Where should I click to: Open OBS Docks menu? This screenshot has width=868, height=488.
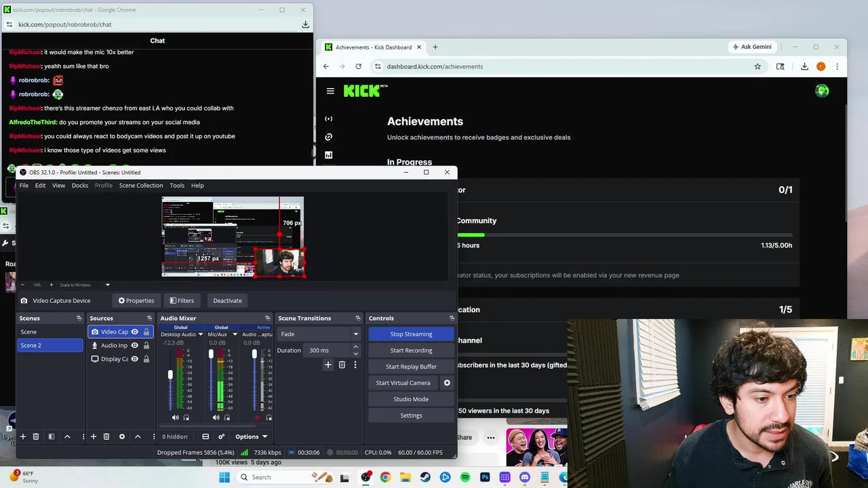pyautogui.click(x=80, y=185)
